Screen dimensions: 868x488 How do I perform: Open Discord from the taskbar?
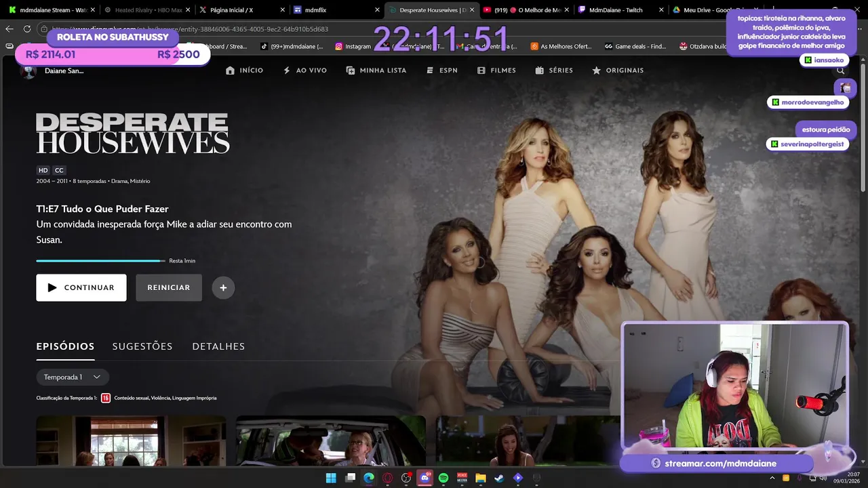pyautogui.click(x=425, y=478)
